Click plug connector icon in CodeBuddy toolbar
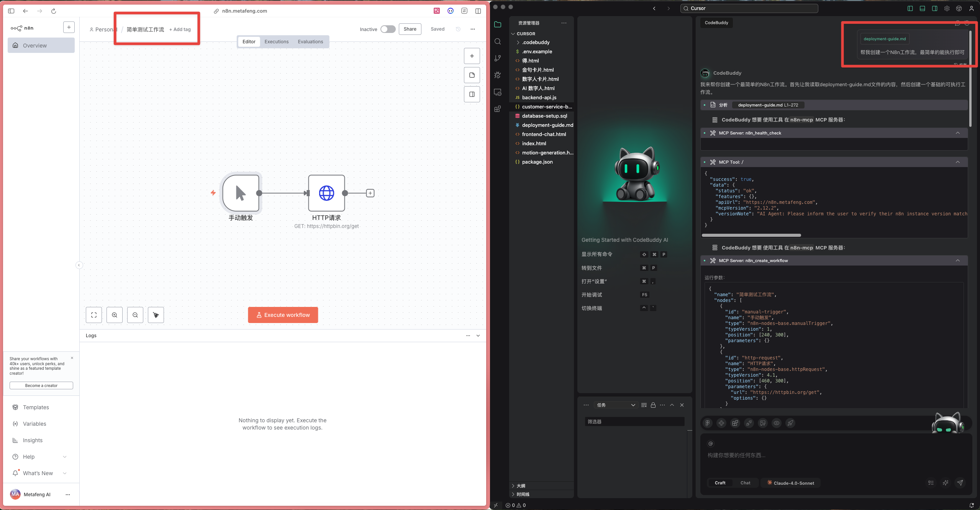980x510 pixels. coord(749,423)
